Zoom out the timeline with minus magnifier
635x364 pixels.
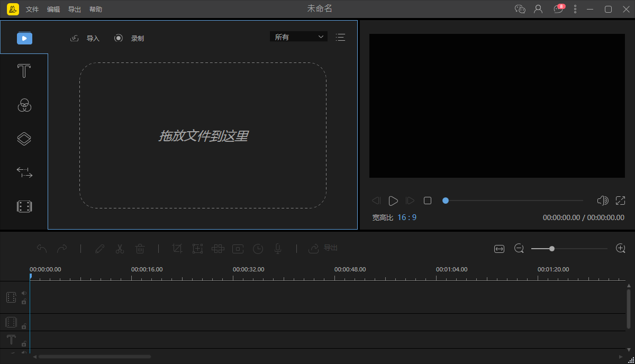coord(519,248)
